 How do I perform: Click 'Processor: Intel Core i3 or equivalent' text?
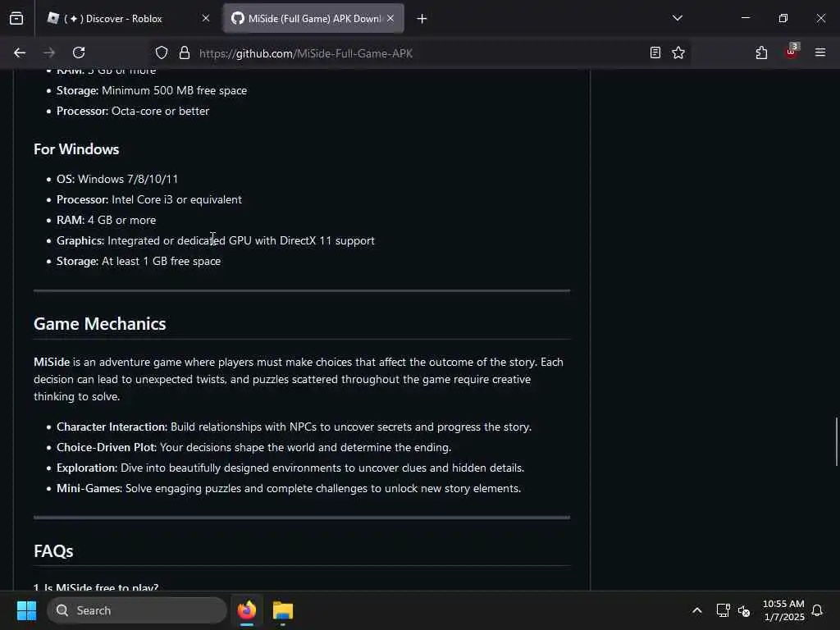[x=149, y=199]
